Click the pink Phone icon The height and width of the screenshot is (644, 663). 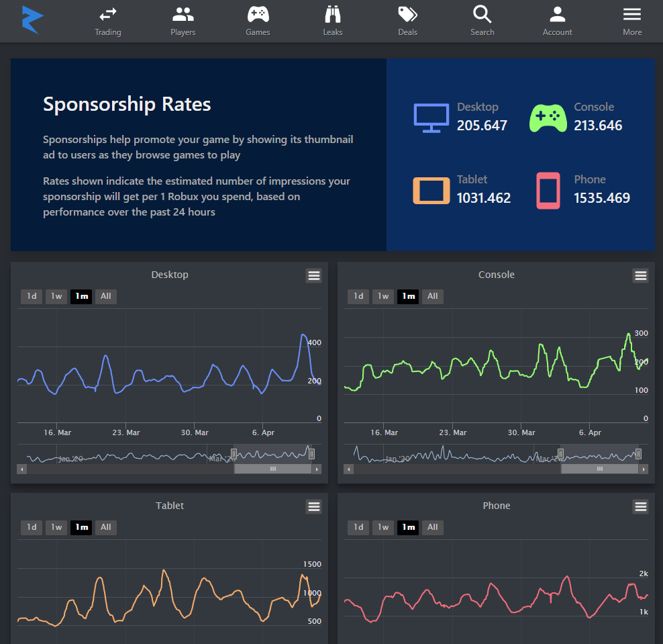coord(548,191)
